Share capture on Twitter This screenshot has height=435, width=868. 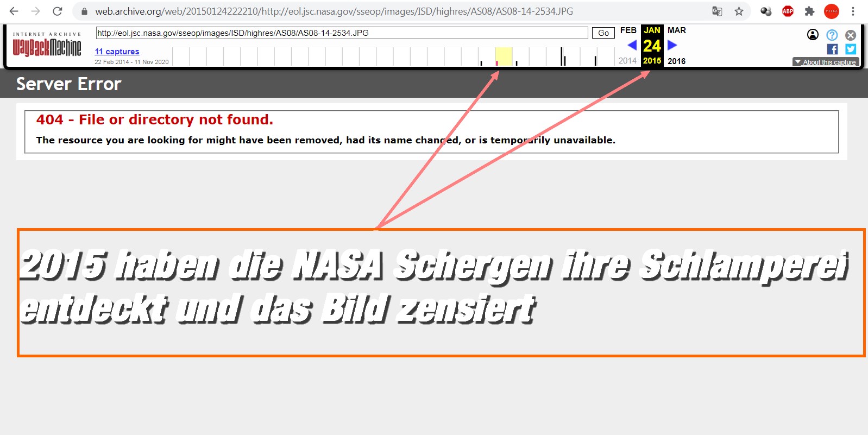851,49
